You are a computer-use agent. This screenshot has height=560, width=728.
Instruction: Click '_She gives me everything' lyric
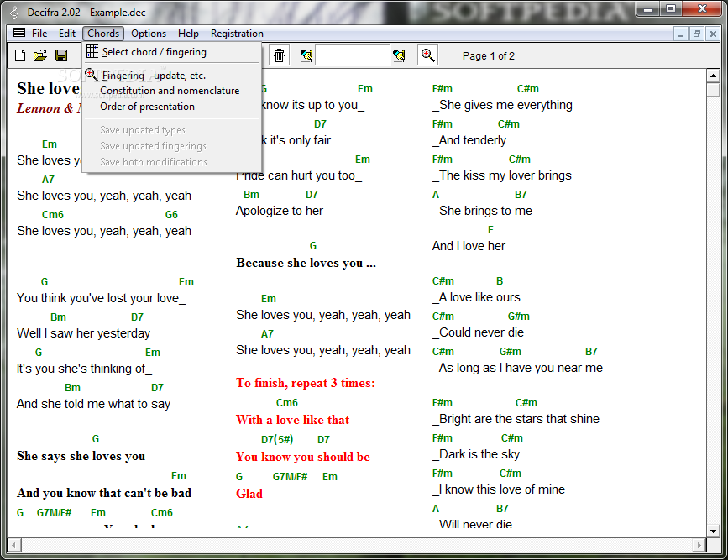(502, 105)
